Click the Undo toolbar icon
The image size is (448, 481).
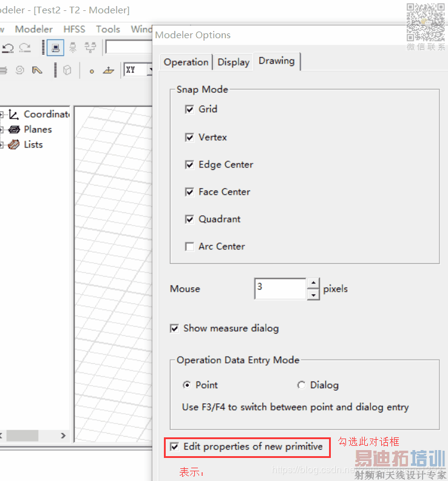[x=8, y=47]
